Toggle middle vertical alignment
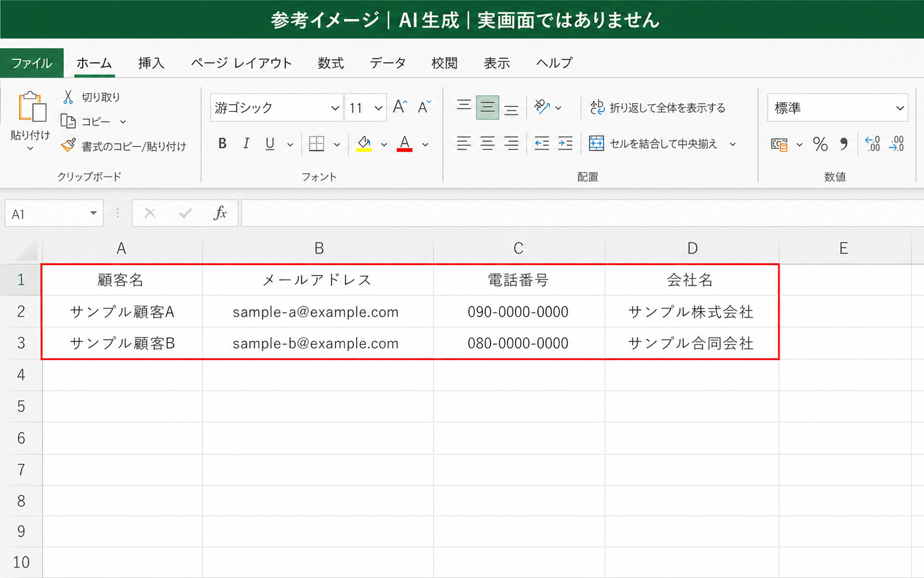Viewport: 924px width, 578px height. 488,107
